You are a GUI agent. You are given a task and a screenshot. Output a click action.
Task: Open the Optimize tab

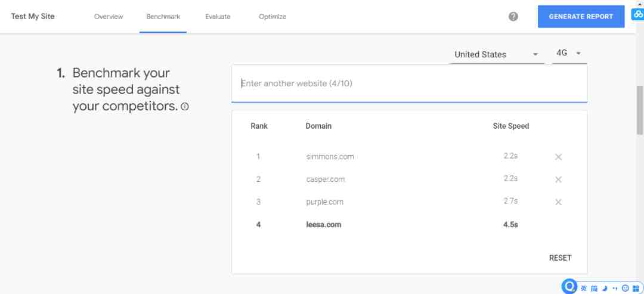(273, 17)
